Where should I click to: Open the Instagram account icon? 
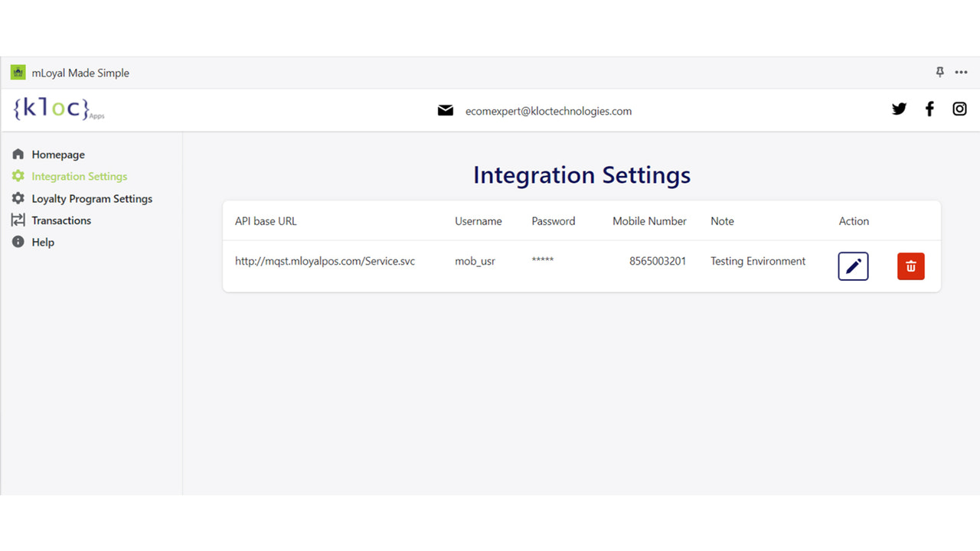coord(959,109)
